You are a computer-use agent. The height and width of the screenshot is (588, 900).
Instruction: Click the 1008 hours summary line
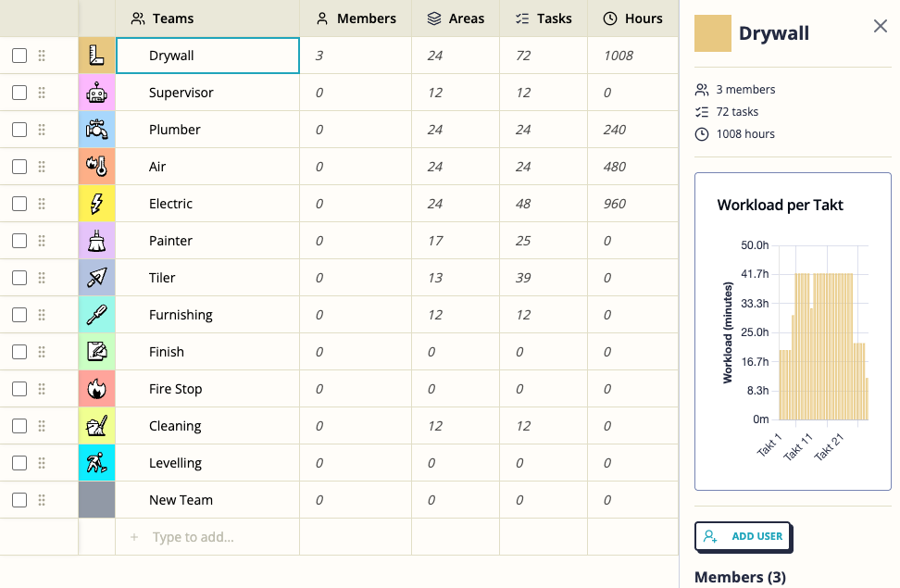point(734,133)
